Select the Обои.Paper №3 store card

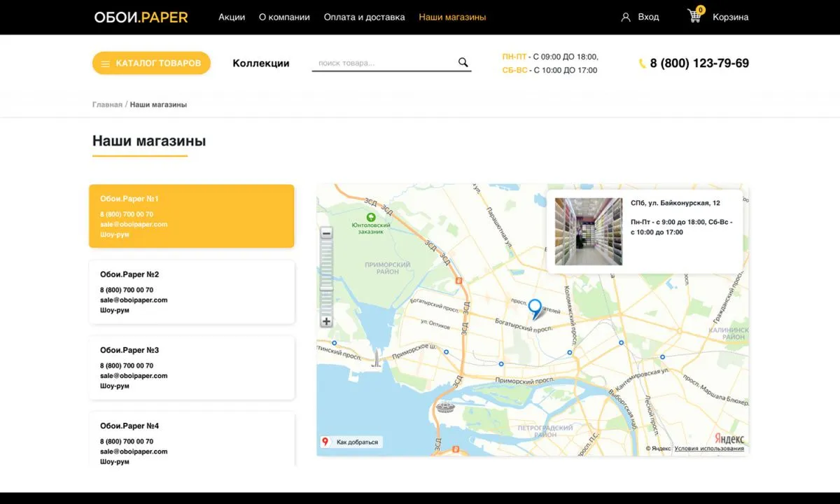[x=191, y=367]
